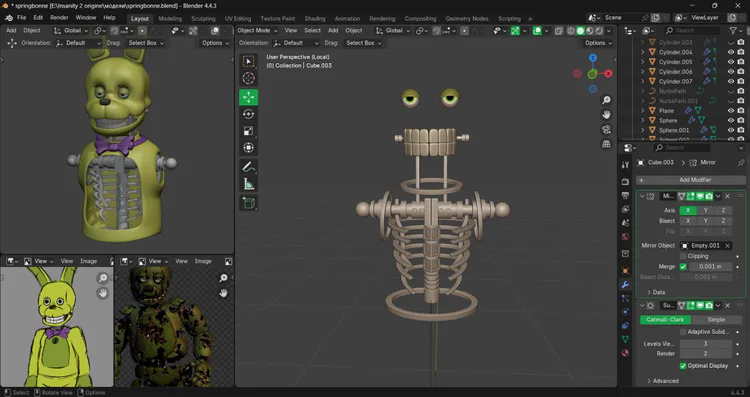This screenshot has height=397, width=750.
Task: Toggle Mirror Axis Z
Action: [x=723, y=210]
